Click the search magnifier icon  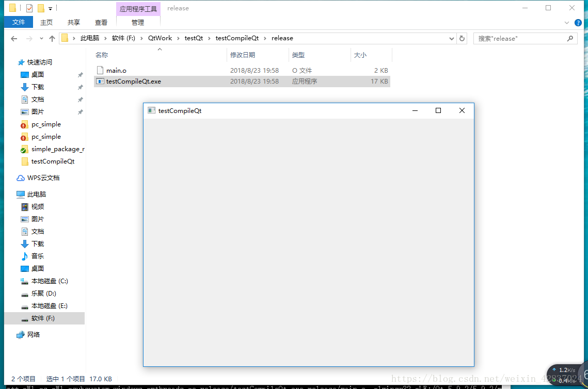[570, 38]
